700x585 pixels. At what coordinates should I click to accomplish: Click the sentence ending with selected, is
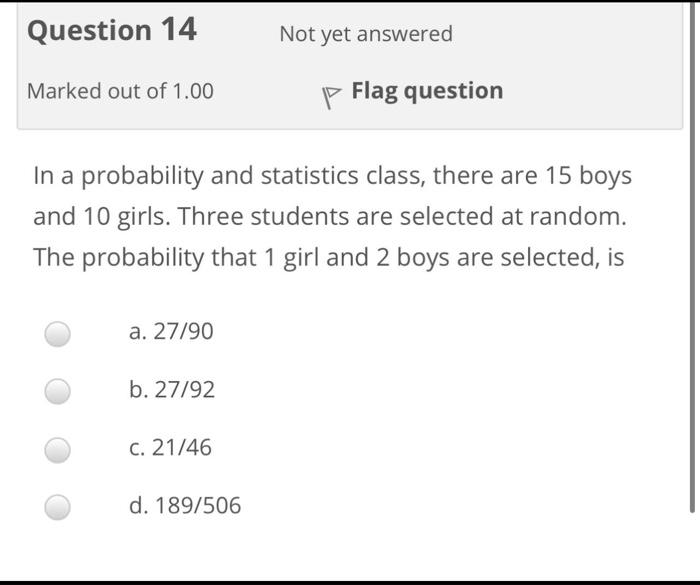[329, 258]
